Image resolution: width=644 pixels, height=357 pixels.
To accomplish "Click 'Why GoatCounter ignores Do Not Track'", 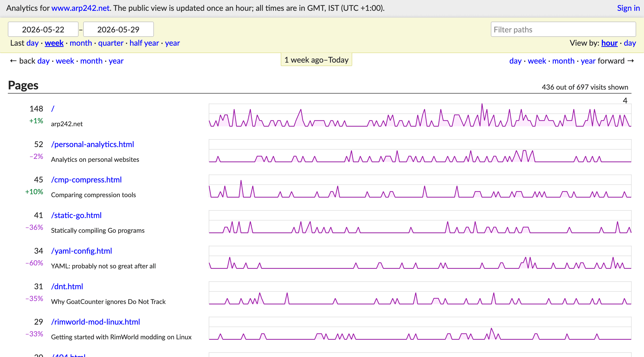I will tap(108, 302).
